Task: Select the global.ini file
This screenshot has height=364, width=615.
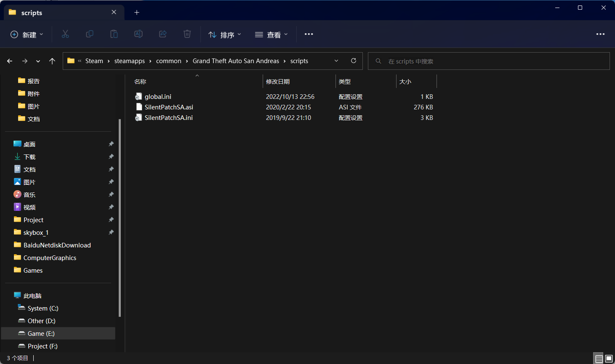Action: [x=158, y=97]
